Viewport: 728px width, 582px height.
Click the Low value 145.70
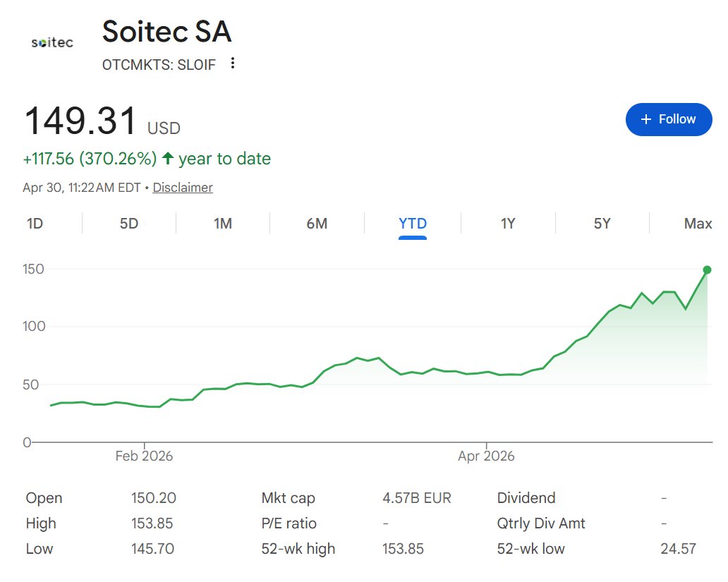(x=153, y=549)
